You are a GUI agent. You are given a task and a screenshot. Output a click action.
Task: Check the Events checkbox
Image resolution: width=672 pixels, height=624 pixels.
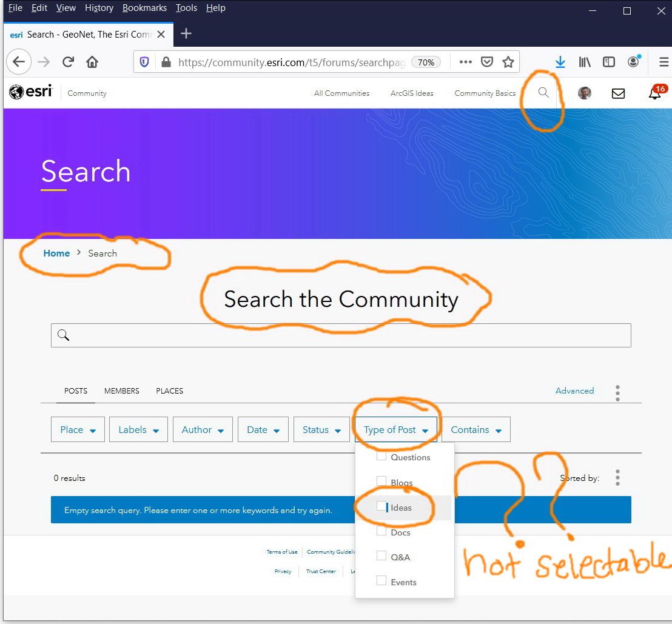381,581
